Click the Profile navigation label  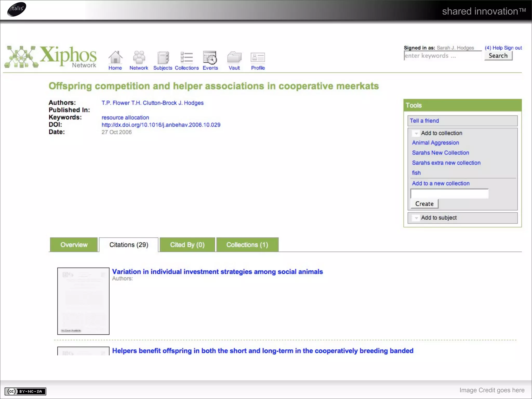coord(258,68)
